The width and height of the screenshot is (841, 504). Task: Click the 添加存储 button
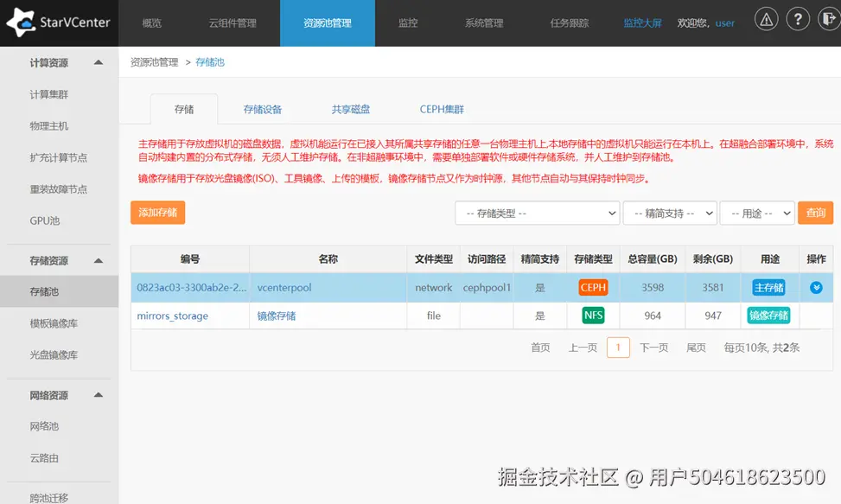pos(157,213)
